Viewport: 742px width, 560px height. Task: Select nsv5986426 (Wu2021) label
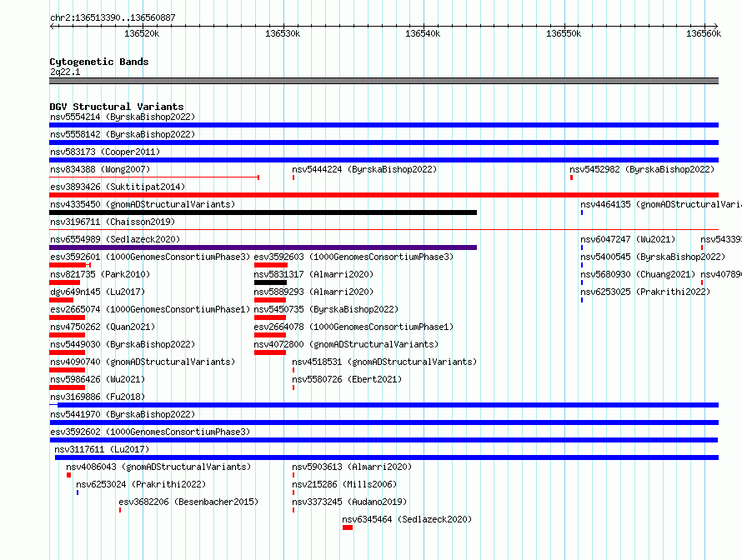click(x=98, y=379)
